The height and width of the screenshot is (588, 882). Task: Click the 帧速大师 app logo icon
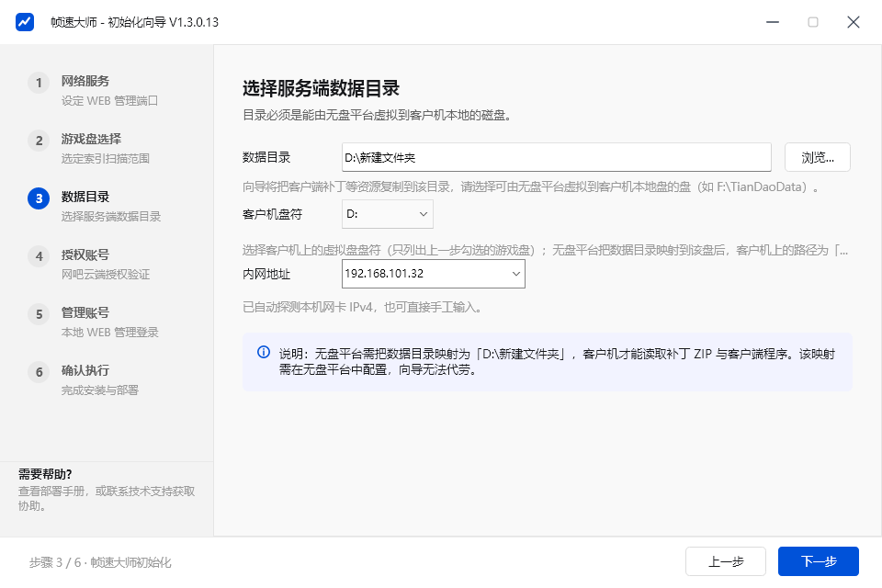point(25,22)
